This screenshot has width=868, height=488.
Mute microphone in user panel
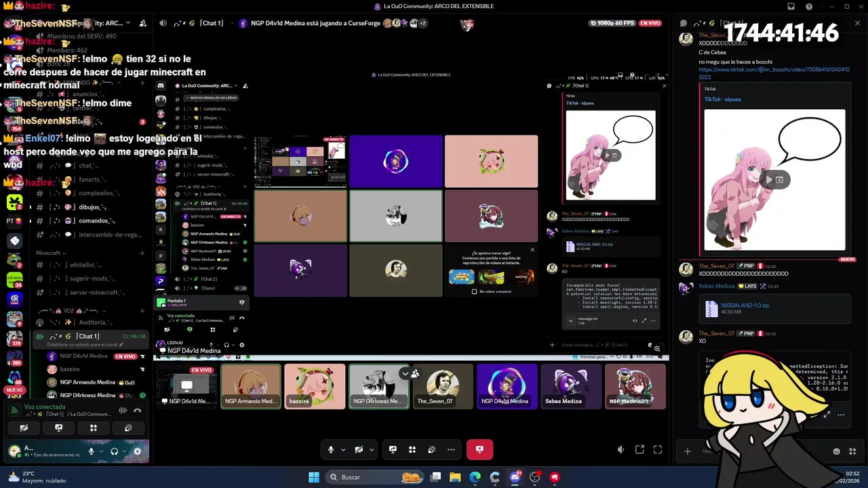point(91,451)
